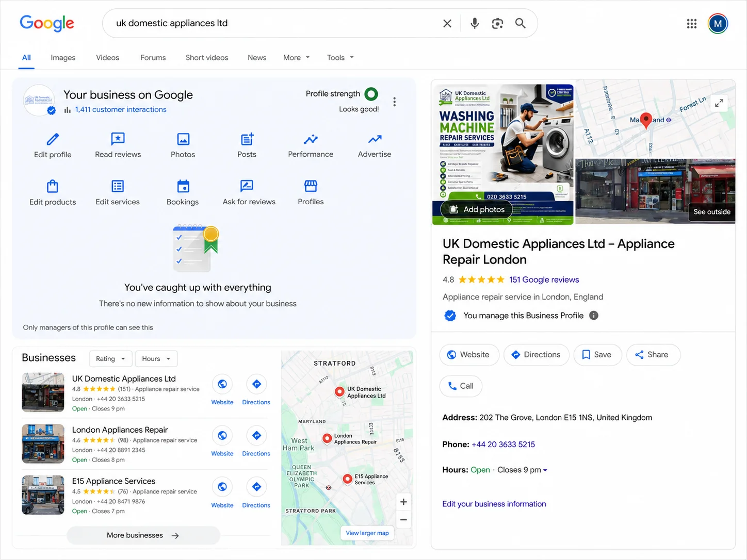Click View larger map link
The width and height of the screenshot is (747, 560).
[x=367, y=533]
